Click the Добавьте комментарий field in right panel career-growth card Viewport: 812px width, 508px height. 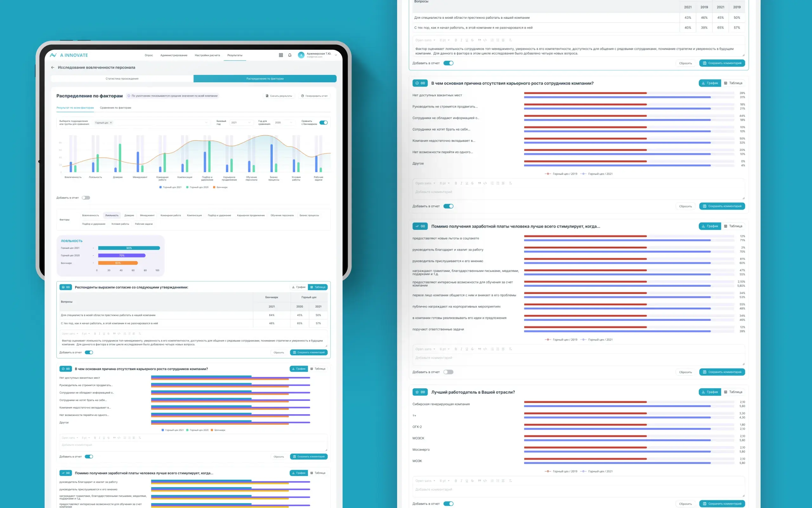[x=579, y=192]
